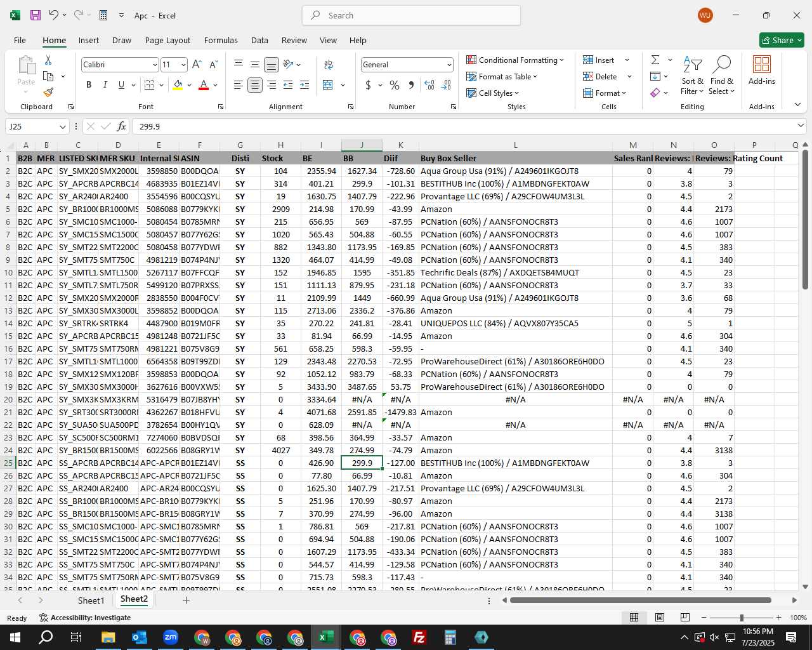Add a new sheet with the plus button
Viewport: 812px width, 650px height.
coord(186,600)
